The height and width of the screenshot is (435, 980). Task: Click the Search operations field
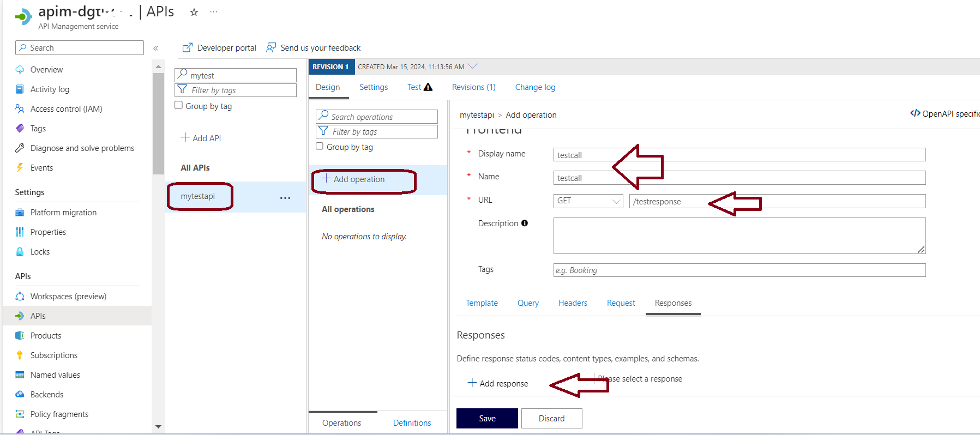coord(377,117)
